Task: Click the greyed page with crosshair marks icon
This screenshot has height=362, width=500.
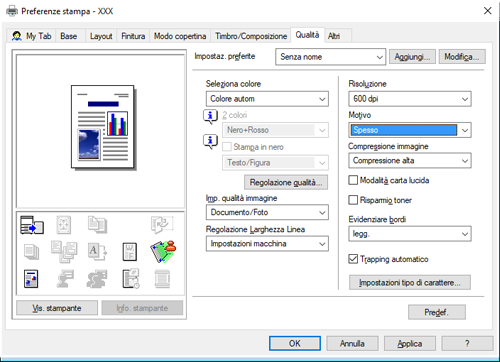Action: point(64,225)
